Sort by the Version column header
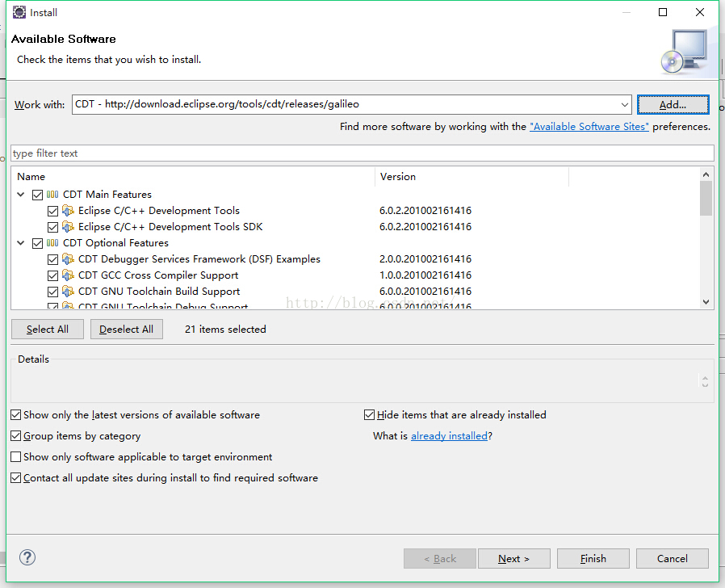 [x=471, y=177]
